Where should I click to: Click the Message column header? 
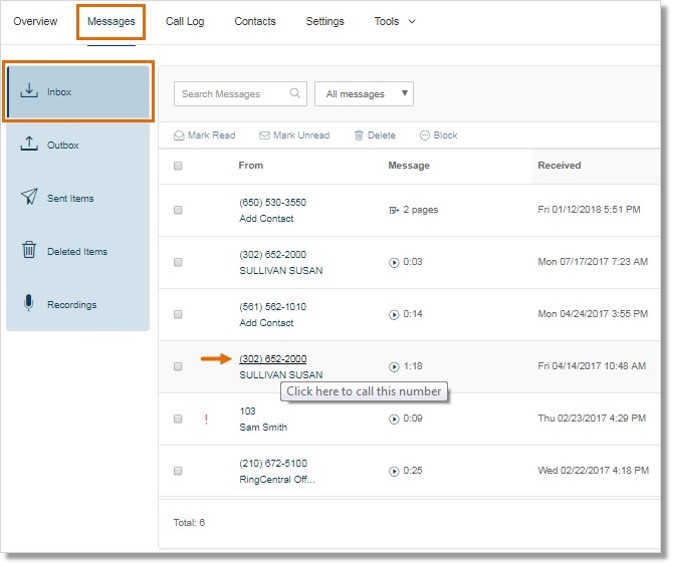click(x=409, y=165)
